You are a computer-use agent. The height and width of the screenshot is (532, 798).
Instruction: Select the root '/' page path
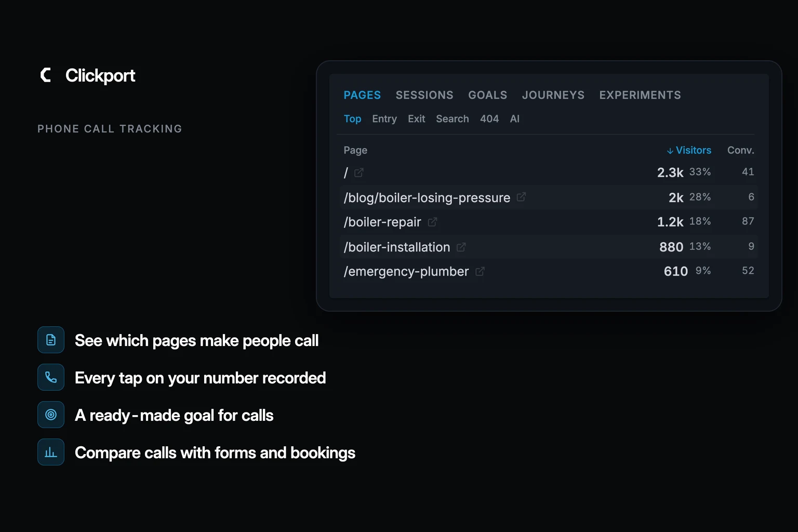[x=346, y=172]
